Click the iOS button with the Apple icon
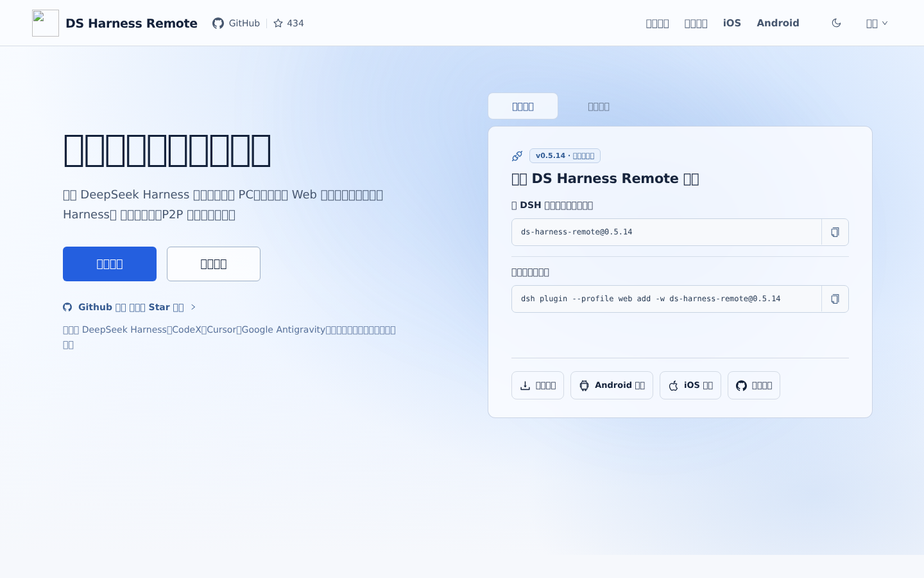The width and height of the screenshot is (924, 578). 690,385
